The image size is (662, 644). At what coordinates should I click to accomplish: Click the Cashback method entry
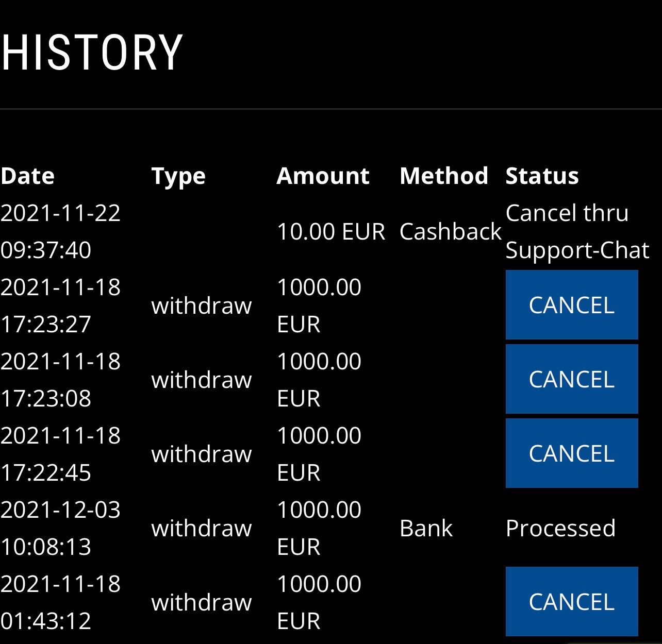[x=450, y=232]
